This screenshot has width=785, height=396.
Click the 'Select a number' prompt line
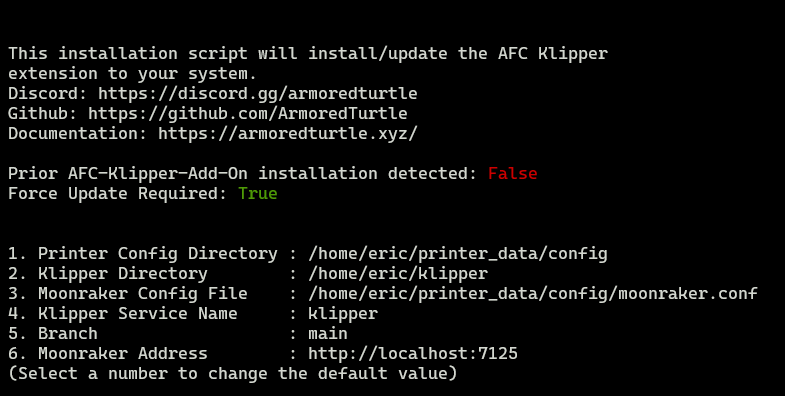click(x=233, y=373)
